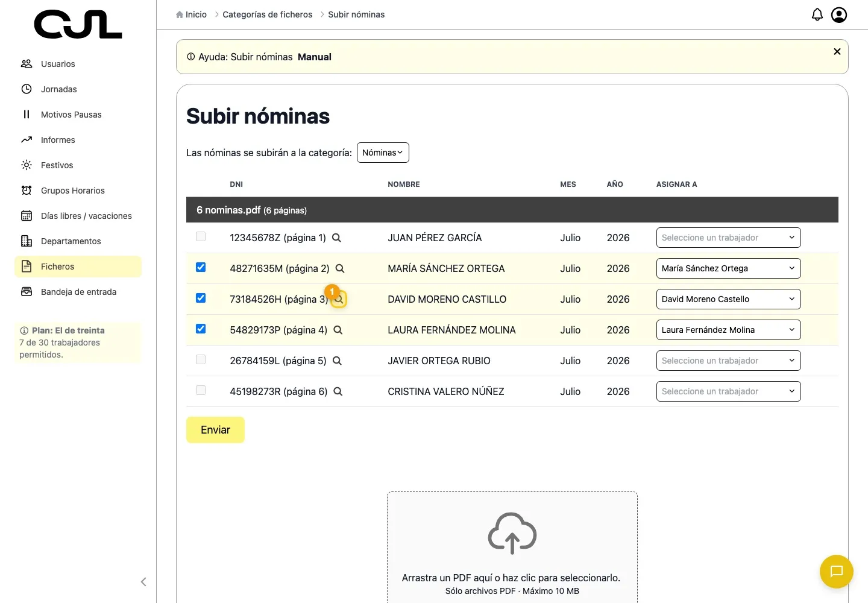This screenshot has height=603, width=868.
Task: Click the PDF upload drop zone text
Action: click(x=511, y=578)
